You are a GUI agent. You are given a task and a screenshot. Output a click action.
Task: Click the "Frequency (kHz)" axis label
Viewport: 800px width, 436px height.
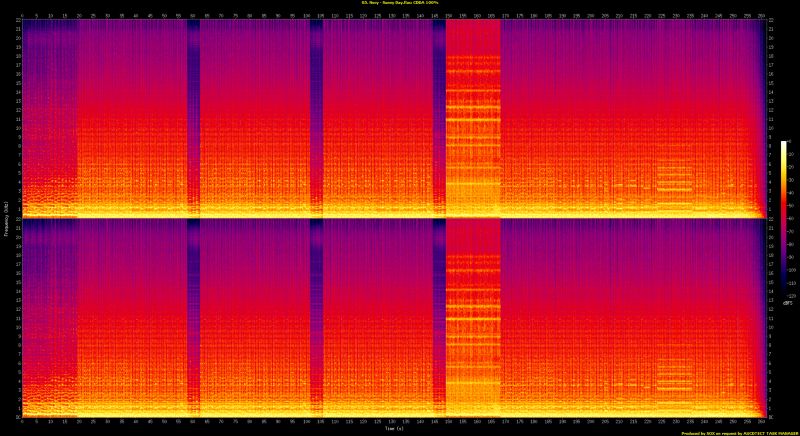(x=5, y=220)
